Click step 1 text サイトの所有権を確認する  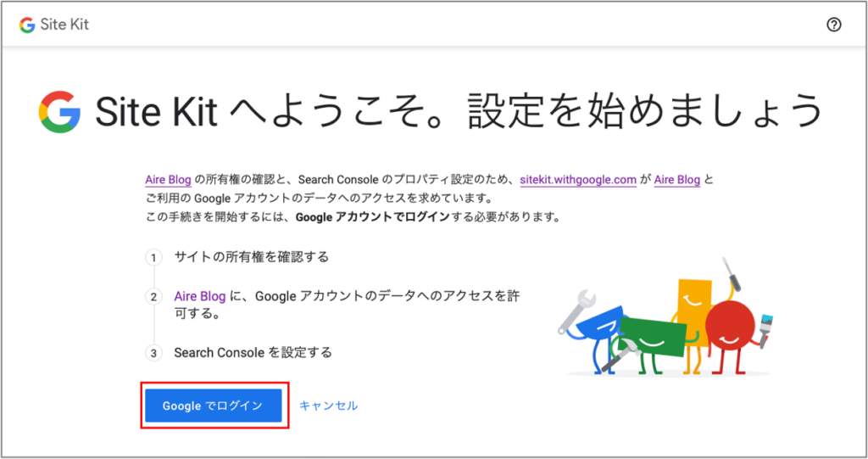click(251, 257)
